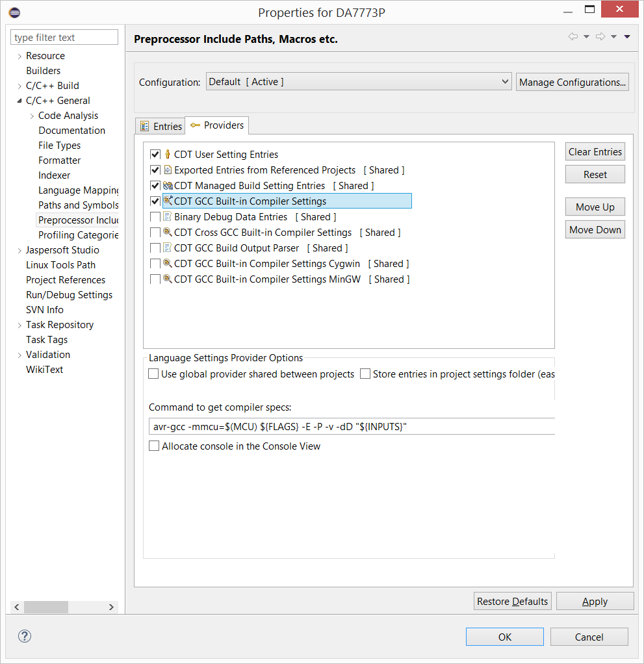Screen dimensions: 644x664
Task: Check Store entries in project settings folder
Action: click(x=365, y=374)
